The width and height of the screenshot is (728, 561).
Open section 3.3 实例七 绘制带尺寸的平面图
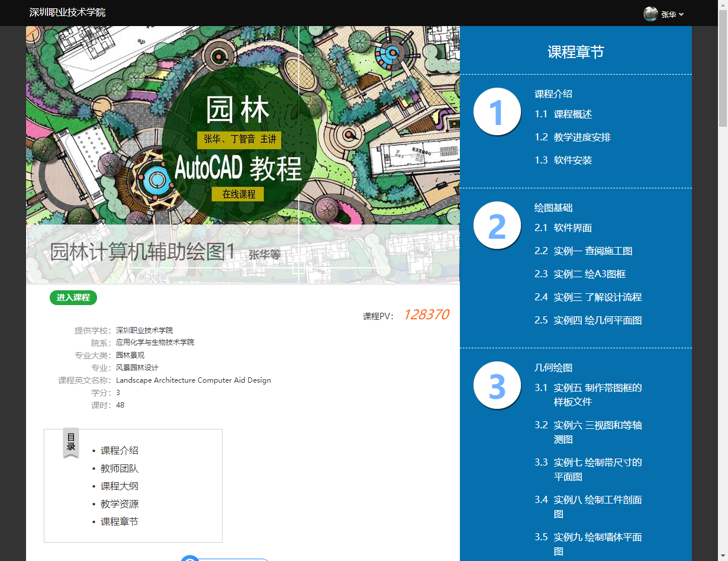[588, 470]
